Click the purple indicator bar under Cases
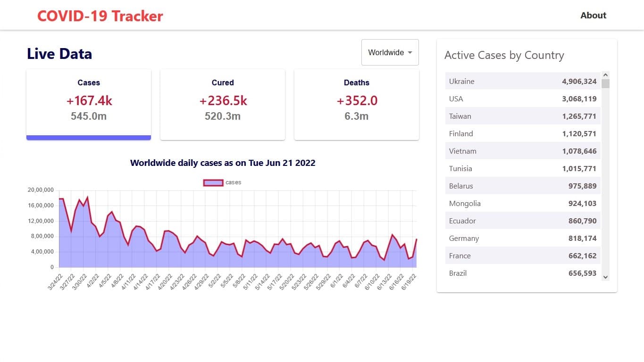 [89, 138]
